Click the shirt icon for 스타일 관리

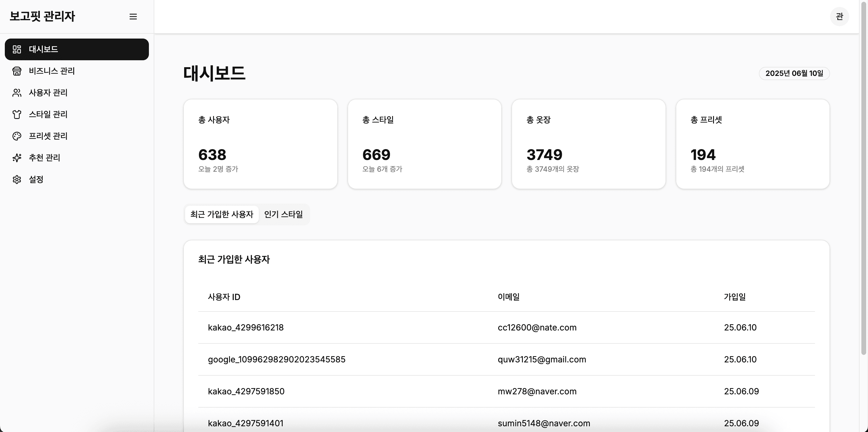tap(17, 114)
